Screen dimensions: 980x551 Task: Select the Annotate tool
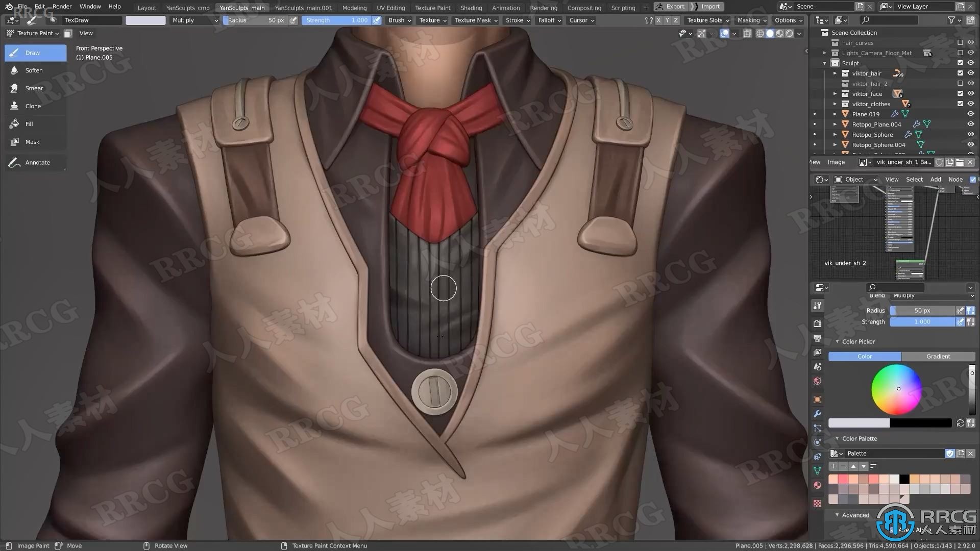click(x=35, y=162)
